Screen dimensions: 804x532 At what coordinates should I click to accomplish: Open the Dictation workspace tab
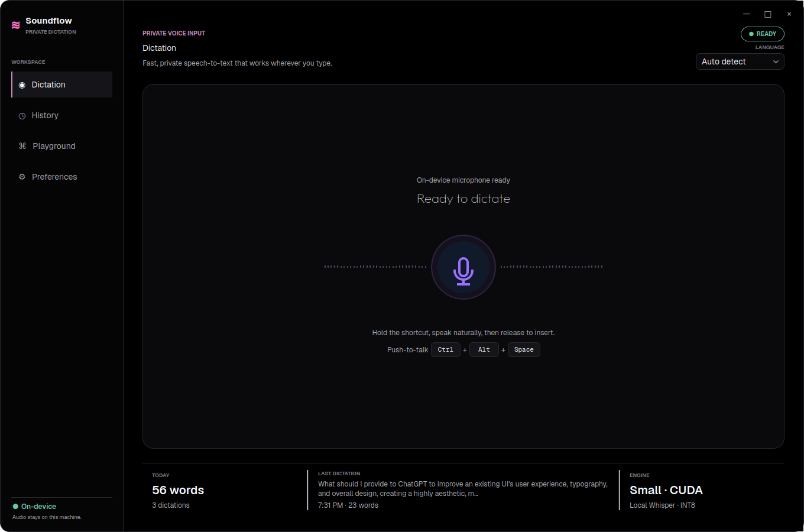click(x=62, y=85)
